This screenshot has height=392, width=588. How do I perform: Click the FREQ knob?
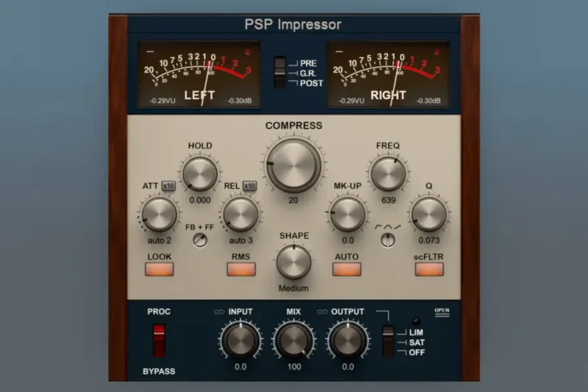point(388,174)
